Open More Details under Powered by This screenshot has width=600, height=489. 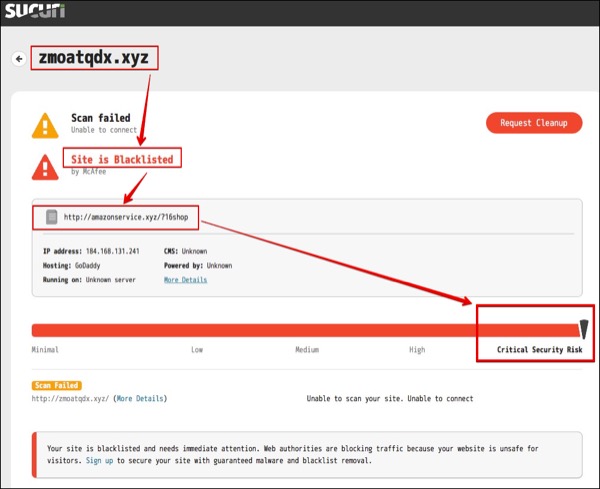(185, 280)
